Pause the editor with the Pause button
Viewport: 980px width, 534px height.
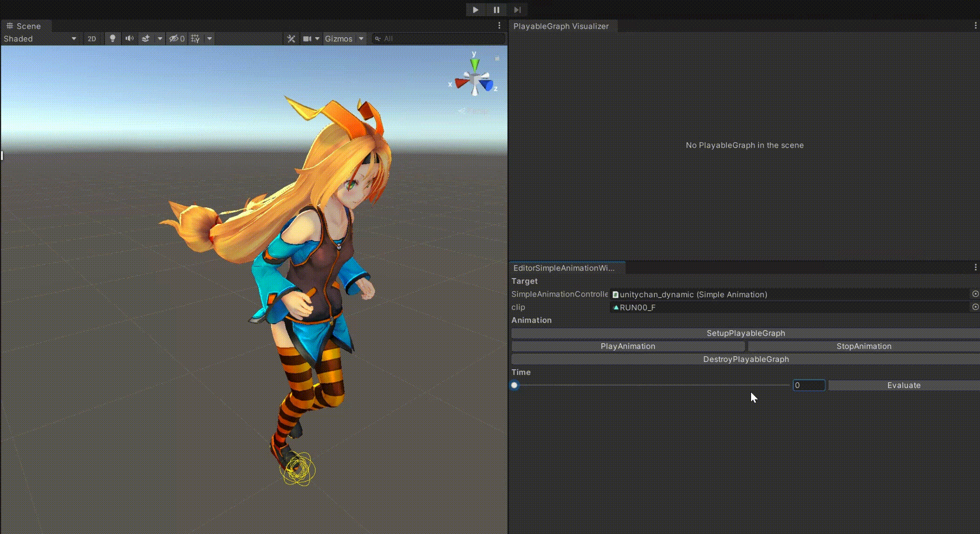coord(496,10)
